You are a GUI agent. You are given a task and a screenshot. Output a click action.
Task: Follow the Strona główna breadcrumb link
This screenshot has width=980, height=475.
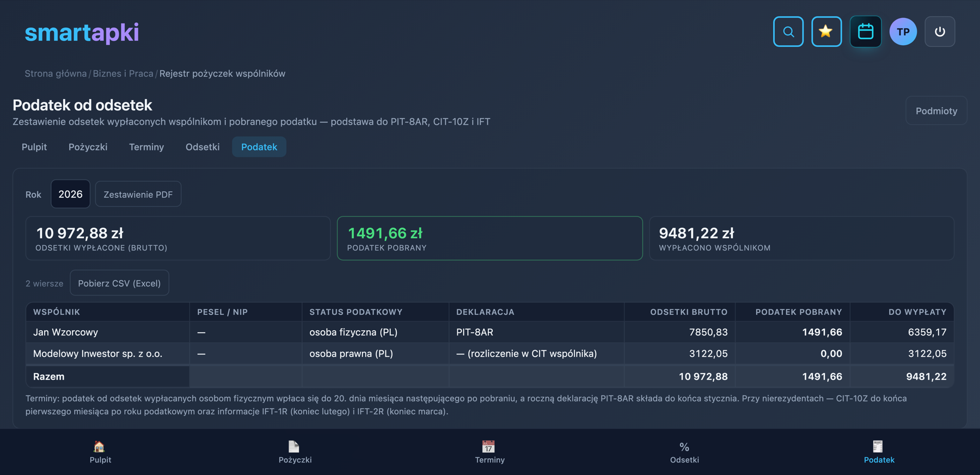(56, 74)
